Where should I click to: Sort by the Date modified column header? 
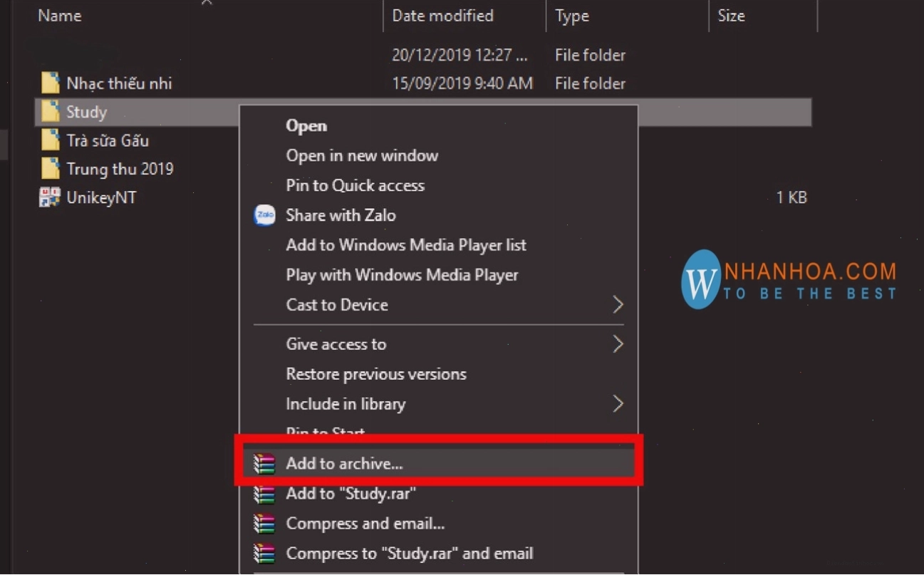pyautogui.click(x=442, y=16)
